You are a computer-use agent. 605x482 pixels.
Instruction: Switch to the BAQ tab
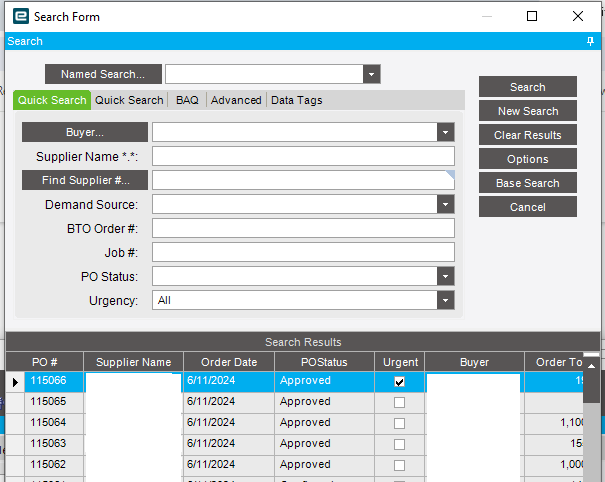187,100
